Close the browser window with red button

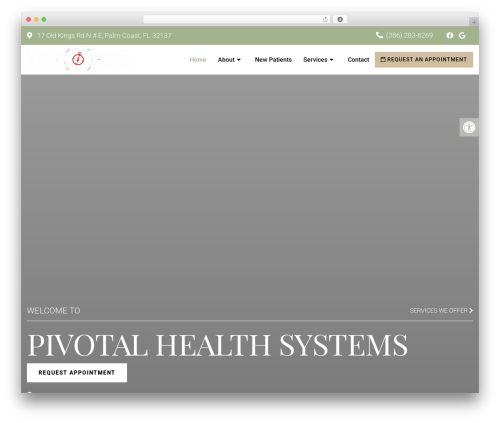(29, 19)
